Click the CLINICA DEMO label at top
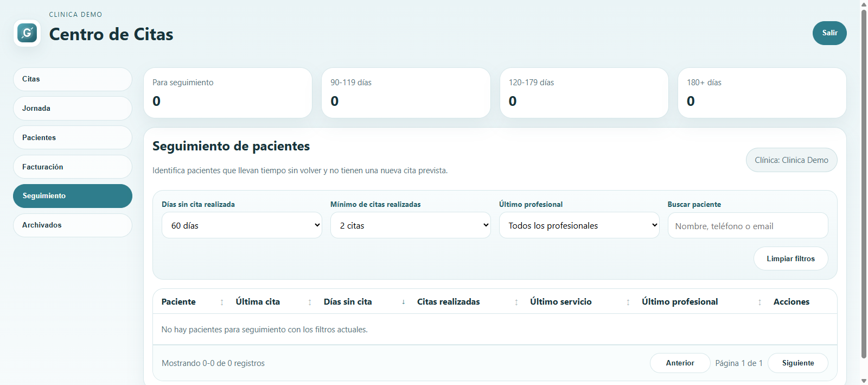 [x=75, y=15]
